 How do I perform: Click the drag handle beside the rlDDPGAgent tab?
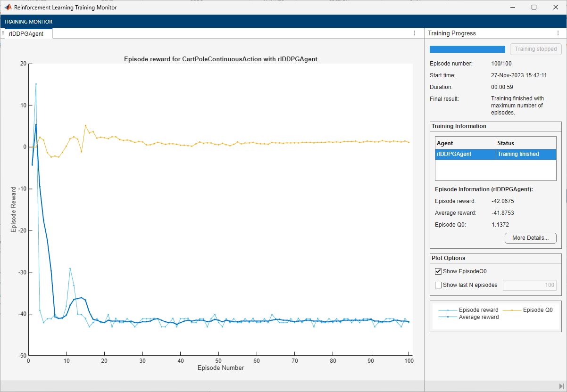coord(3,33)
